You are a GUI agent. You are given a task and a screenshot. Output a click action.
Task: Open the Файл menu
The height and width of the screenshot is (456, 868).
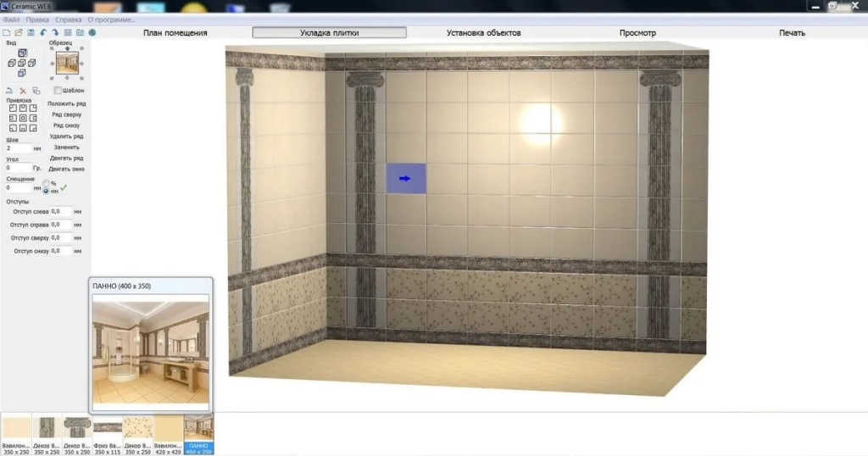tap(11, 19)
